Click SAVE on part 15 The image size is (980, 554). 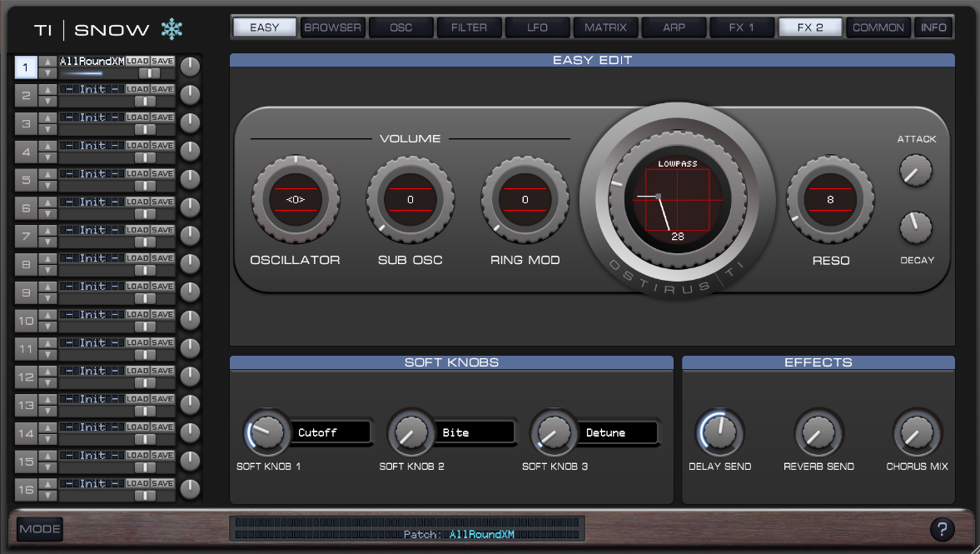coord(162,455)
